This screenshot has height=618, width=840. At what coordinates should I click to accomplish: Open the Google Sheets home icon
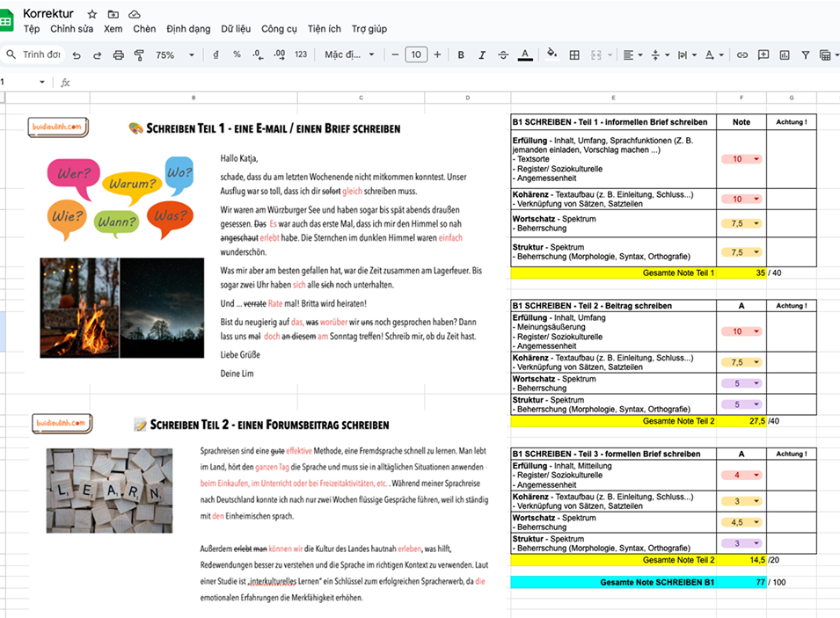pos(6,21)
